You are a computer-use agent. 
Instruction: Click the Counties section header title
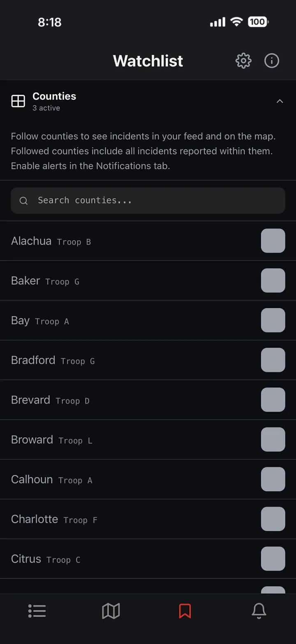point(54,96)
